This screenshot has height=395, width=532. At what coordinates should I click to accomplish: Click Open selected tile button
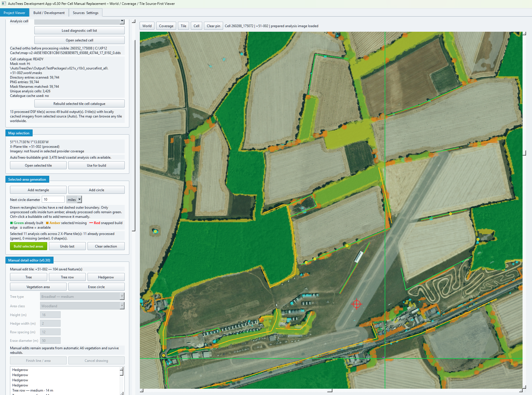pyautogui.click(x=38, y=165)
